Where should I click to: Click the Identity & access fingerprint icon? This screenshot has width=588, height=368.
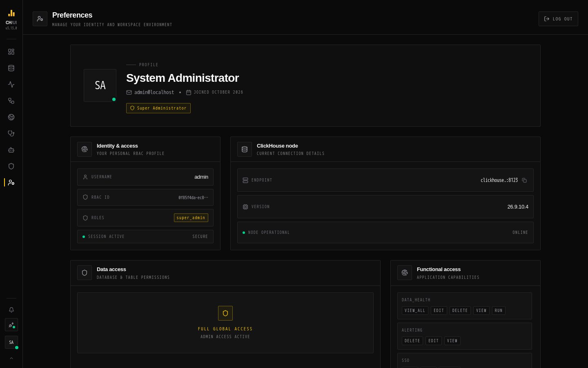(85, 149)
